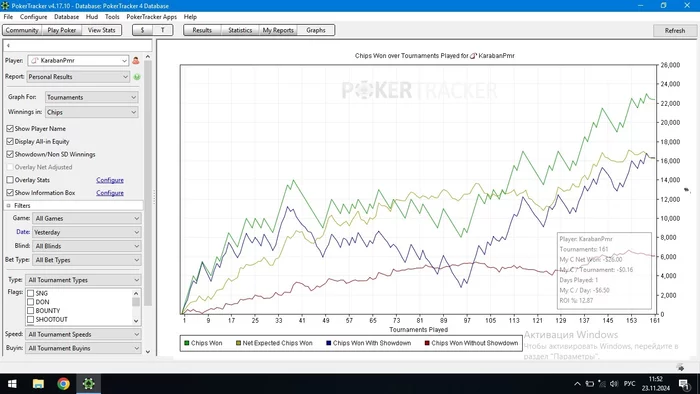700x394 pixels.
Task: Switch to the Statistics tab
Action: (240, 30)
